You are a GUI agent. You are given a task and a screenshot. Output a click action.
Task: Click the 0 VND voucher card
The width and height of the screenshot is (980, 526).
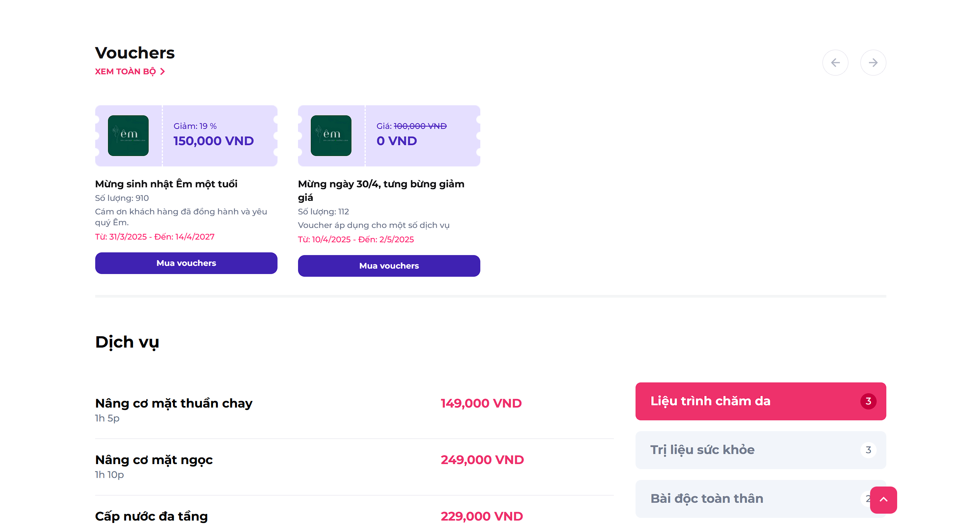[389, 136]
